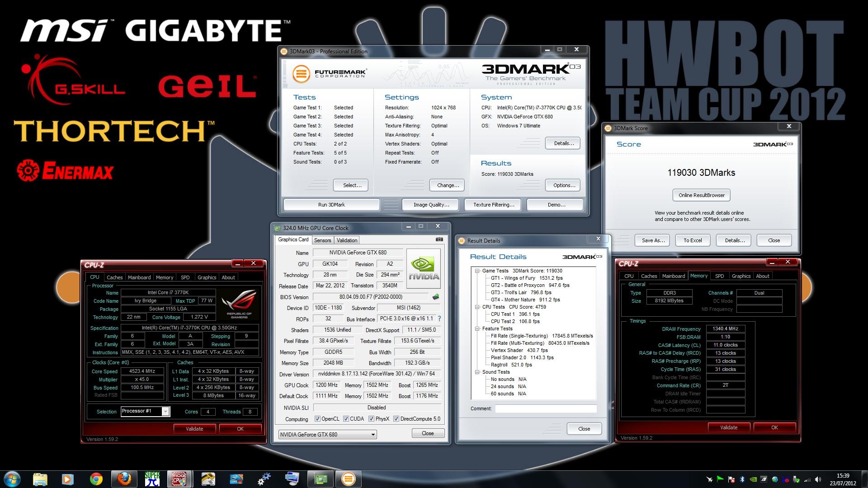
Task: Click the blue globe tray icon
Action: 775,479
